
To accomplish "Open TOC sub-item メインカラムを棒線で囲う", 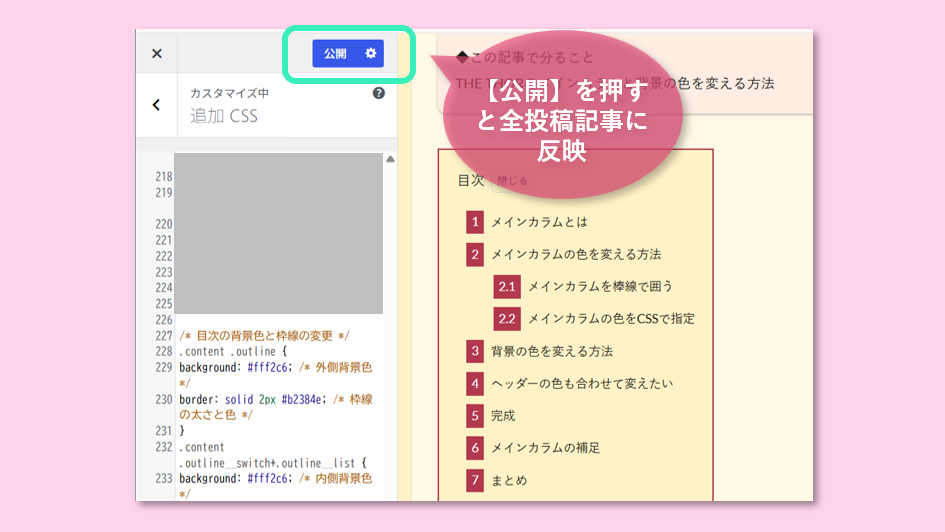I will tap(600, 286).
